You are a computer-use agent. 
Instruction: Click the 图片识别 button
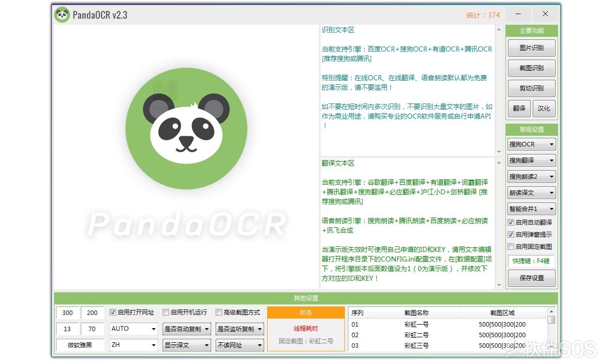(x=531, y=48)
